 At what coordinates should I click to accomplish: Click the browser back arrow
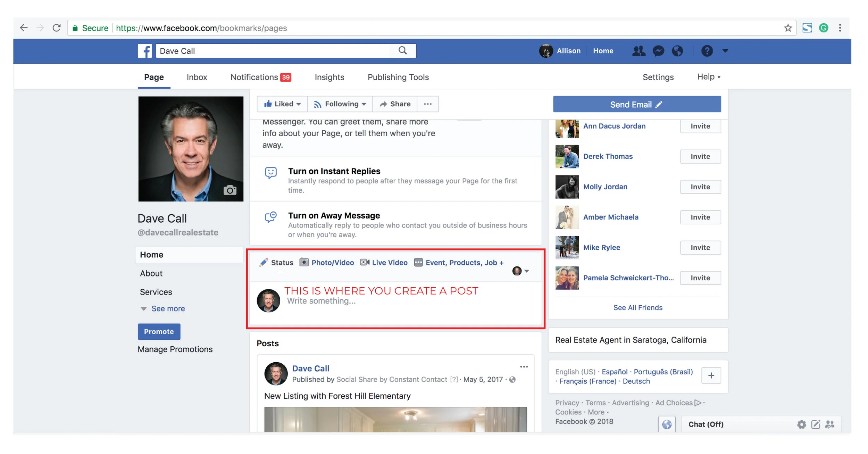(x=24, y=28)
